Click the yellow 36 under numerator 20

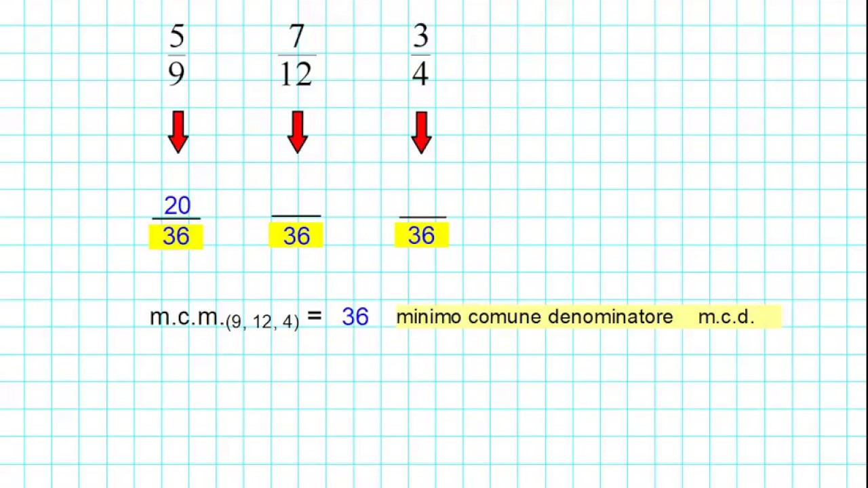(176, 236)
